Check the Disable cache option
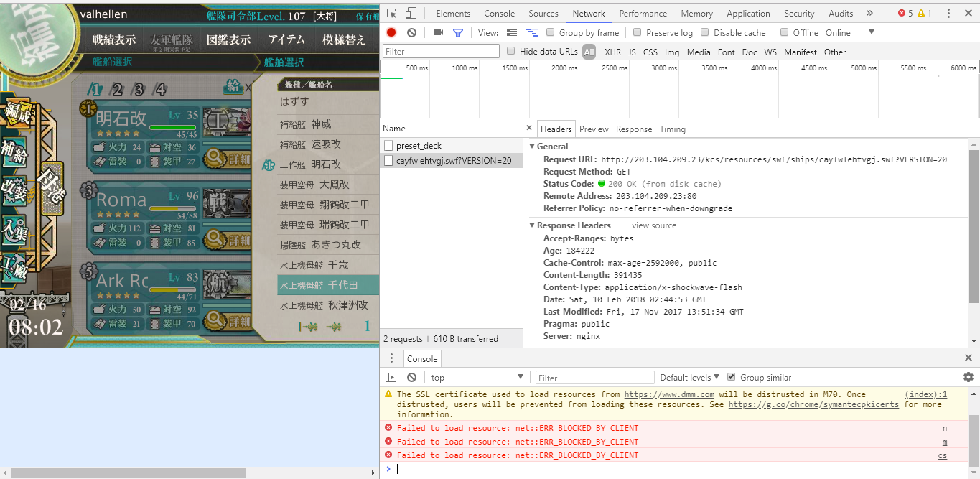Screen dimensions: 980x479 pos(705,32)
